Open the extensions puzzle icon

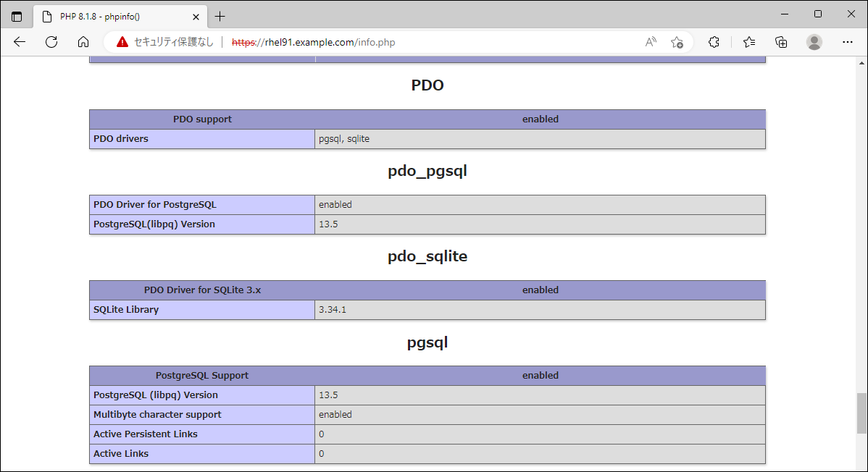pos(714,42)
